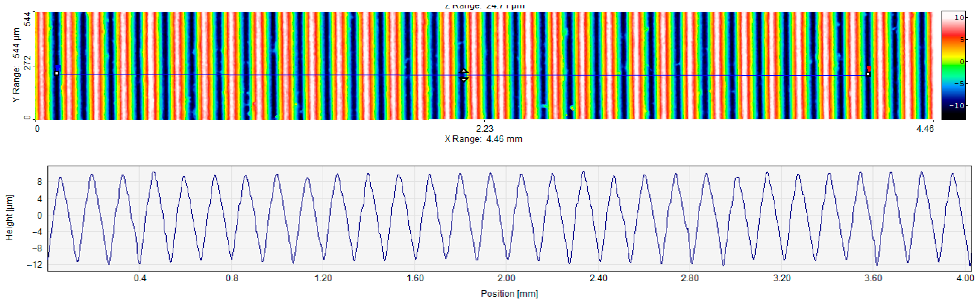Viewport: 980px width, 305px height.
Task: Click the "0.4" position tick label
Action: pos(140,278)
